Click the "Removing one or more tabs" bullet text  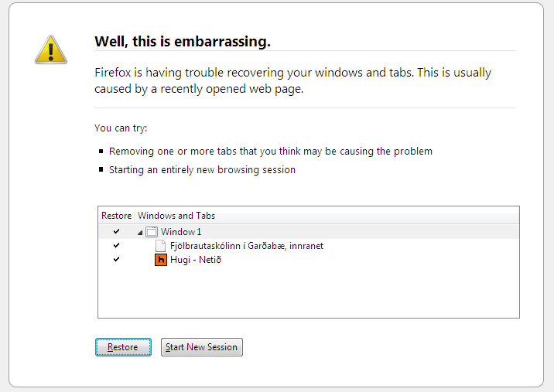click(271, 151)
